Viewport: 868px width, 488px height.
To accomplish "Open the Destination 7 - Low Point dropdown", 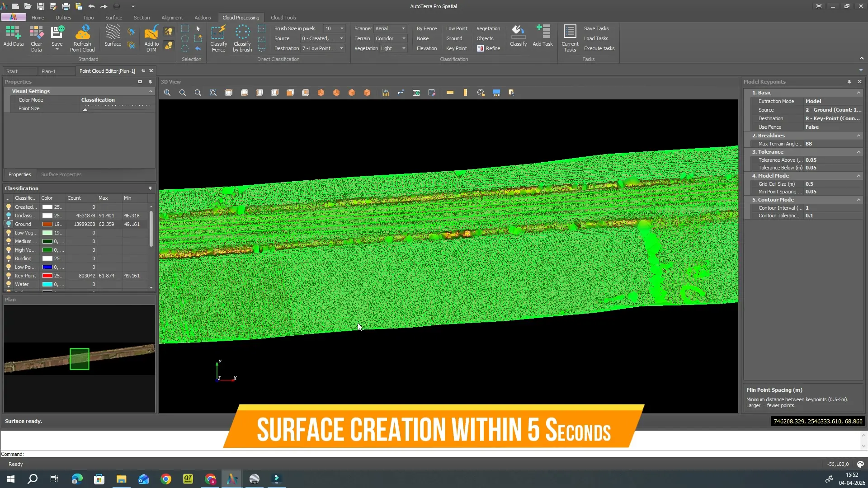I will tap(323, 48).
